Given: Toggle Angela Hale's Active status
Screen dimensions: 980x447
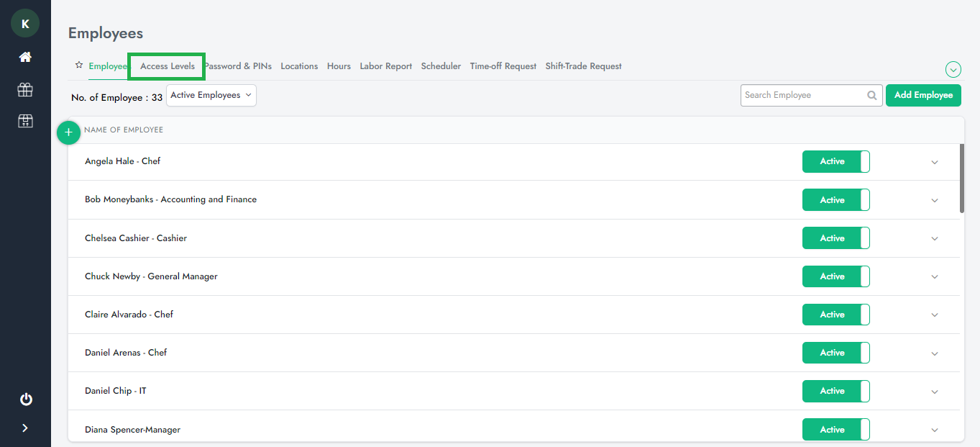Looking at the screenshot, I should [835, 162].
